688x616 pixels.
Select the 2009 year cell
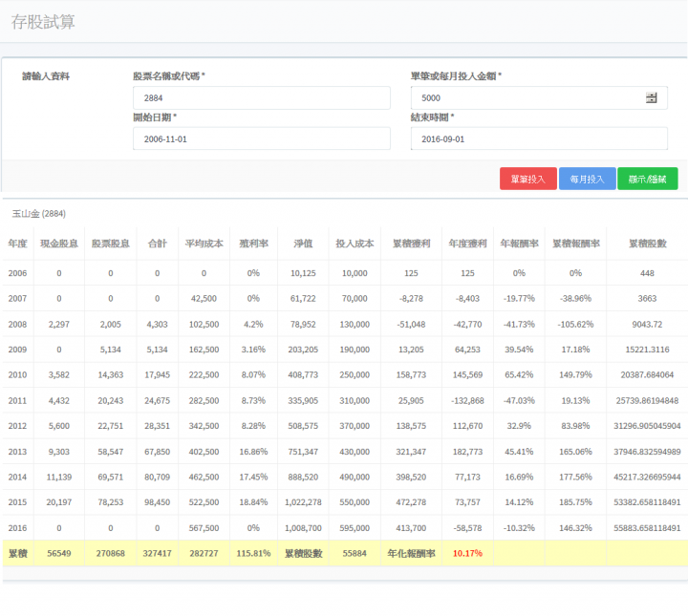(17, 350)
